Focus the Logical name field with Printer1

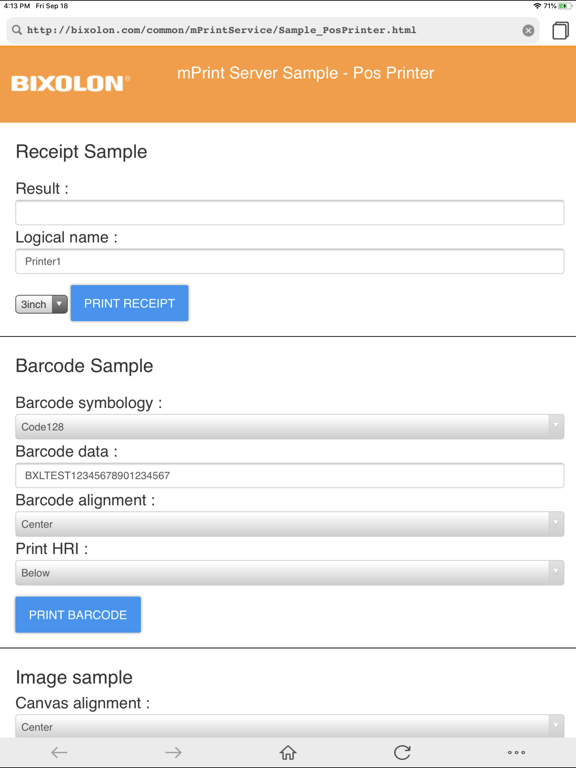(289, 262)
